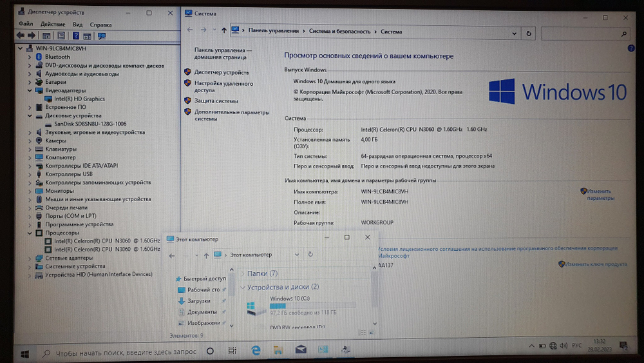Click refresh button in System window
Viewport: 644px width, 363px height.
pos(529,34)
